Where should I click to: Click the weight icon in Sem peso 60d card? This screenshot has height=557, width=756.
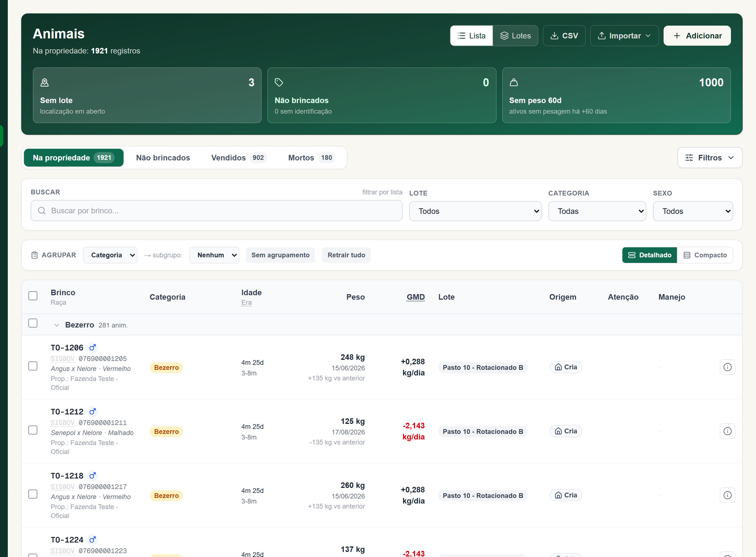click(x=514, y=82)
